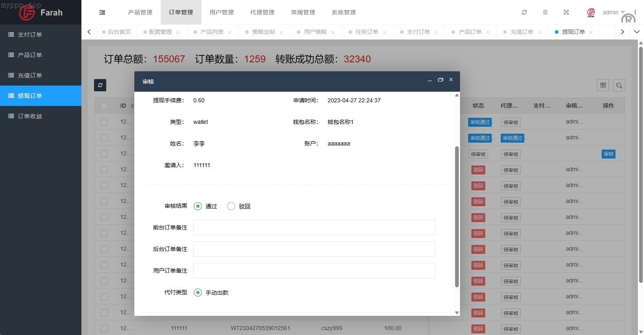Open the admin user dropdown
Screen dimensions: 644x335
(x=613, y=12)
